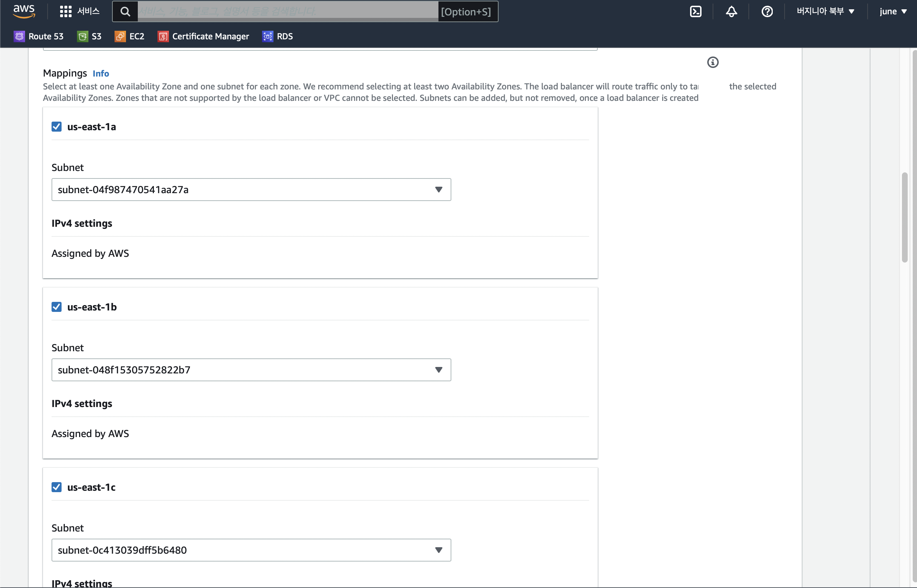This screenshot has height=588, width=917.
Task: Open the Mappings Info link
Action: (x=101, y=73)
